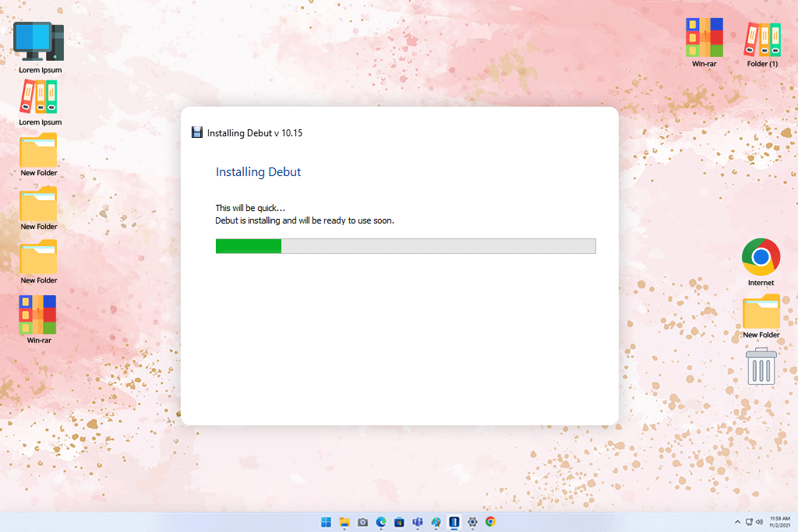Open the middle of three stacked New Folders
The width and height of the screenshot is (798, 532).
pyautogui.click(x=38, y=203)
